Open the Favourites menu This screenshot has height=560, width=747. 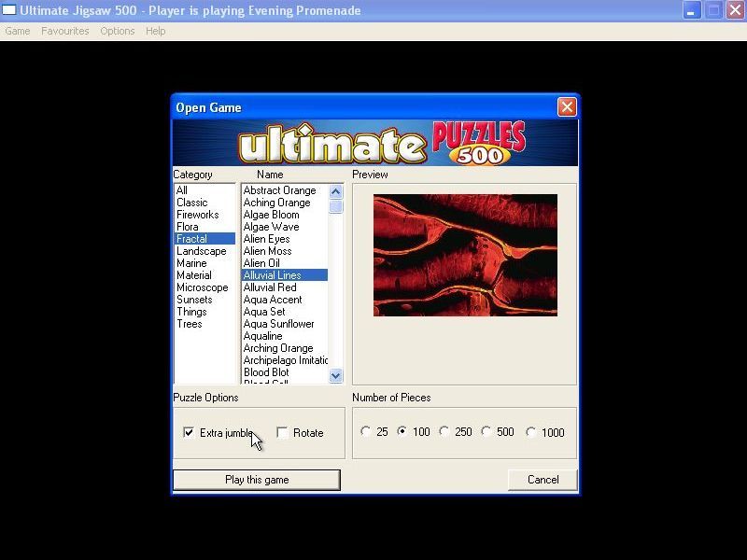coord(64,31)
